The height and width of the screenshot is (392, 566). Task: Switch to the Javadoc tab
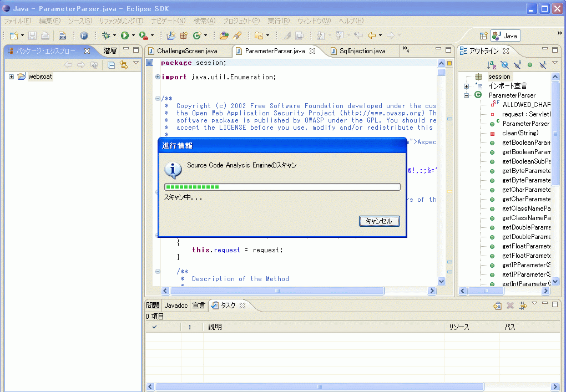(x=176, y=306)
